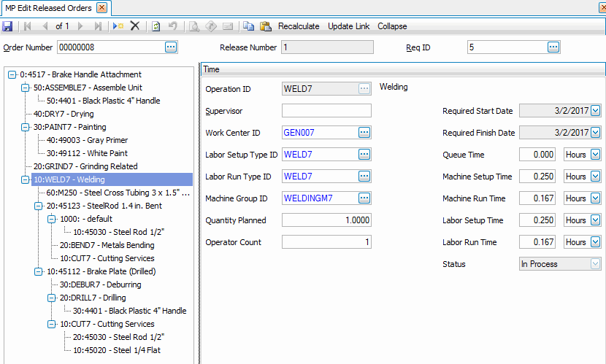Open the Order Number lookup button

click(171, 47)
